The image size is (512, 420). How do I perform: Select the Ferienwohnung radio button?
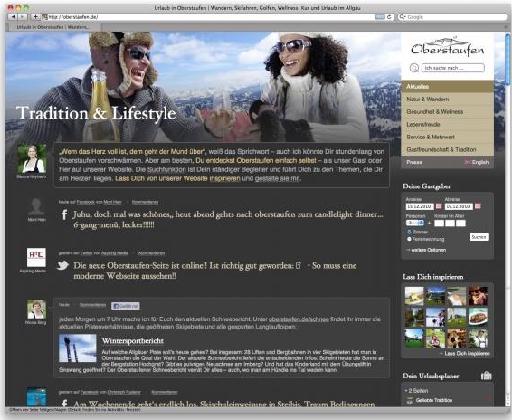tap(409, 239)
